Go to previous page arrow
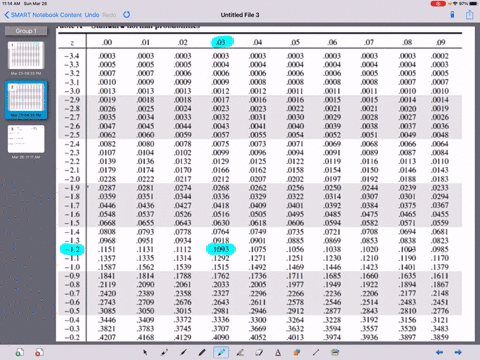This screenshot has height=360, width=480. pos(440,352)
